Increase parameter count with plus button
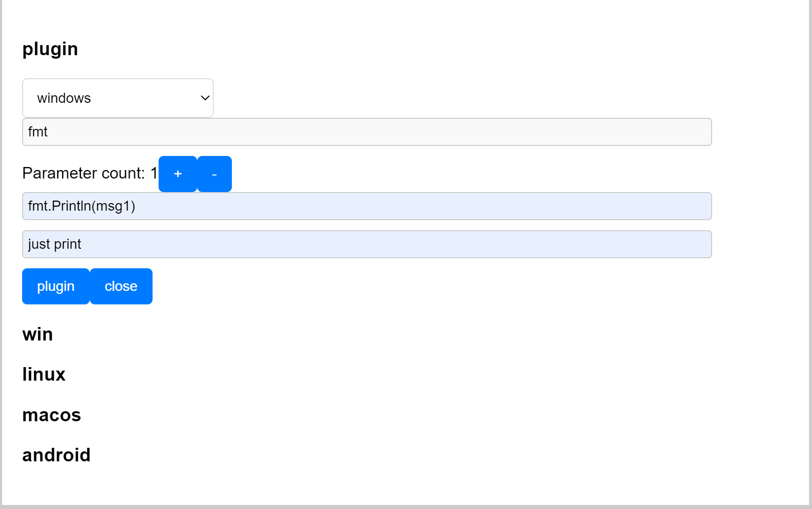The width and height of the screenshot is (812, 509). (178, 174)
